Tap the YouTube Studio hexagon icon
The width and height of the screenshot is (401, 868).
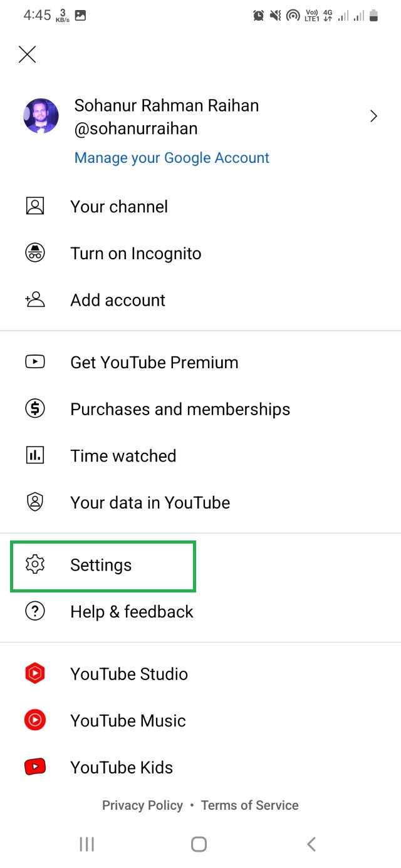pos(35,674)
